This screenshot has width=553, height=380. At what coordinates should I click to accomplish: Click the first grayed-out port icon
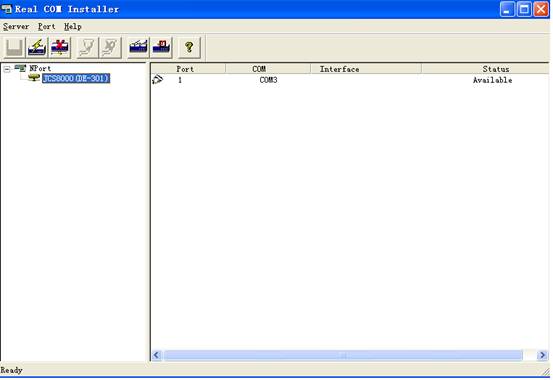pyautogui.click(x=87, y=47)
